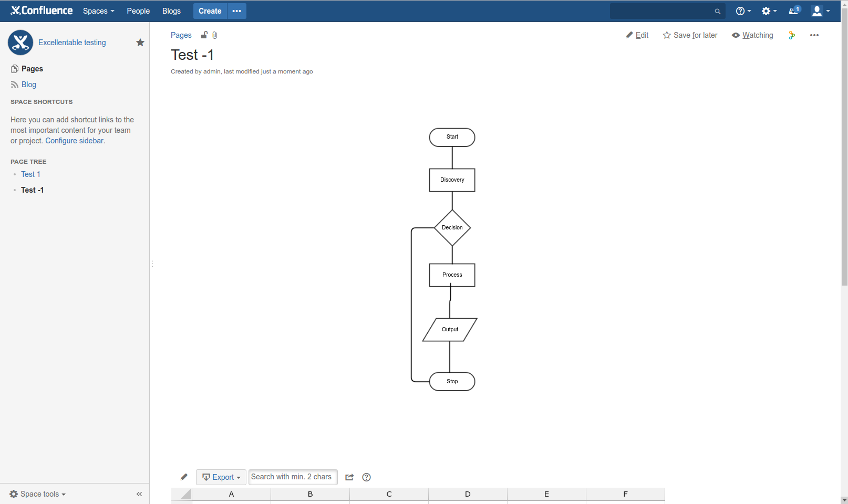848x504 pixels.
Task: Click the blue Create button
Action: click(210, 10)
